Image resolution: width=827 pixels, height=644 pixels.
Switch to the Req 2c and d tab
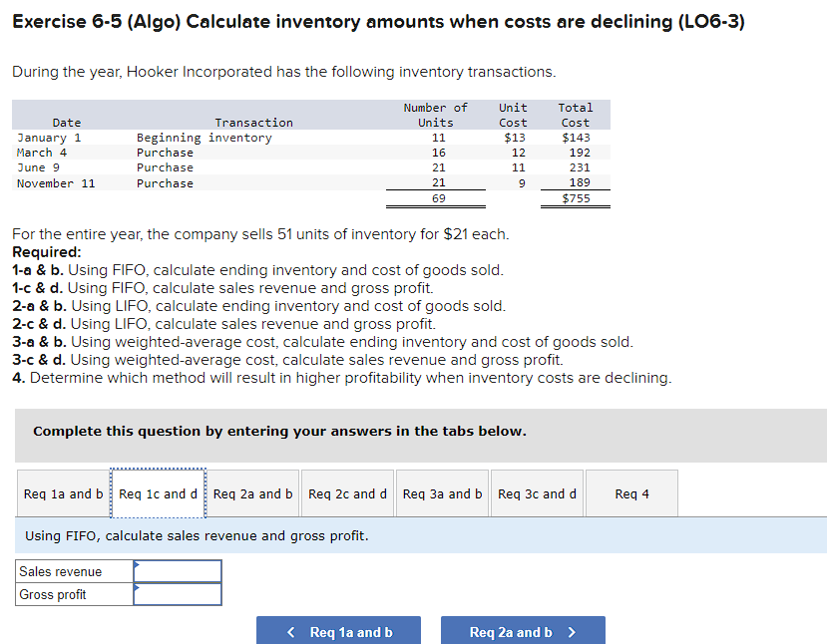[x=347, y=492]
